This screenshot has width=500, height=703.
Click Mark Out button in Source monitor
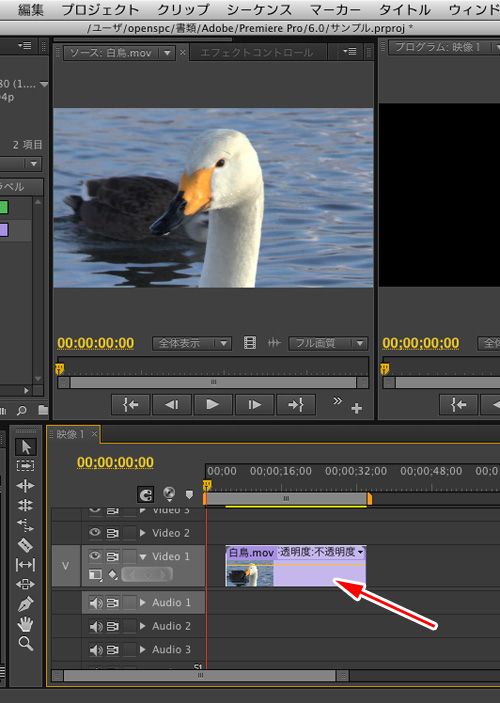click(x=296, y=405)
